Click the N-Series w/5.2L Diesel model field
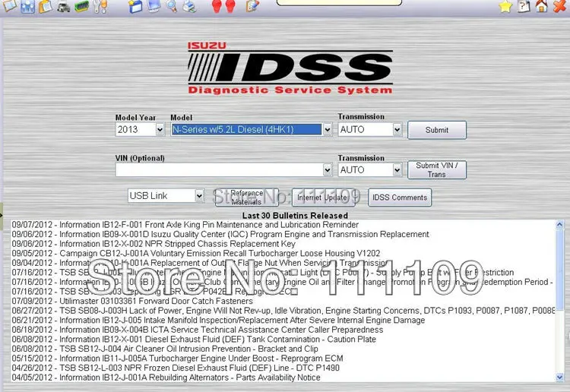The image size is (570, 392). click(x=247, y=129)
